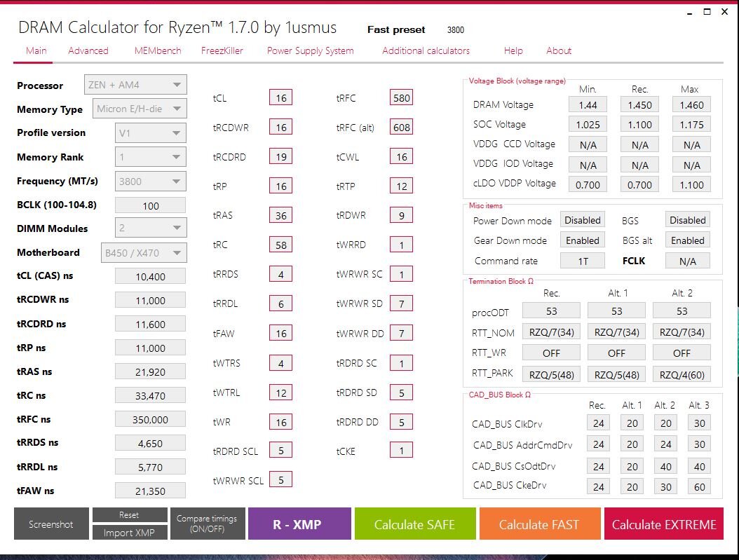
Task: Click the Screenshot button
Action: point(51,524)
